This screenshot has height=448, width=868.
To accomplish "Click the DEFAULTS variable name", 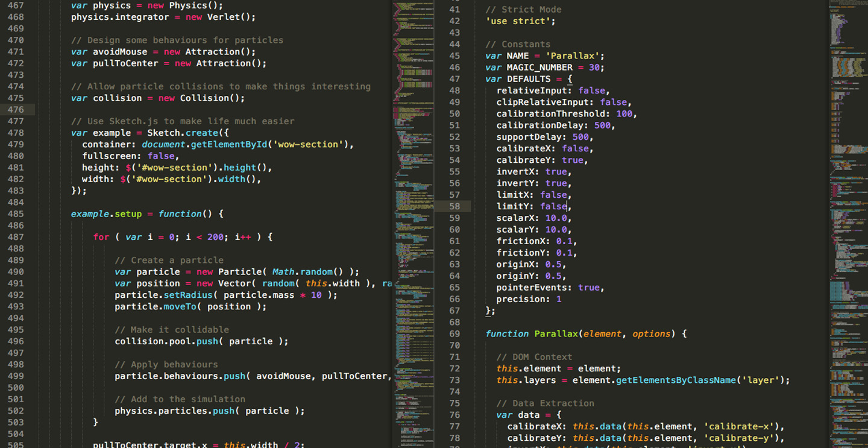I will (528, 79).
